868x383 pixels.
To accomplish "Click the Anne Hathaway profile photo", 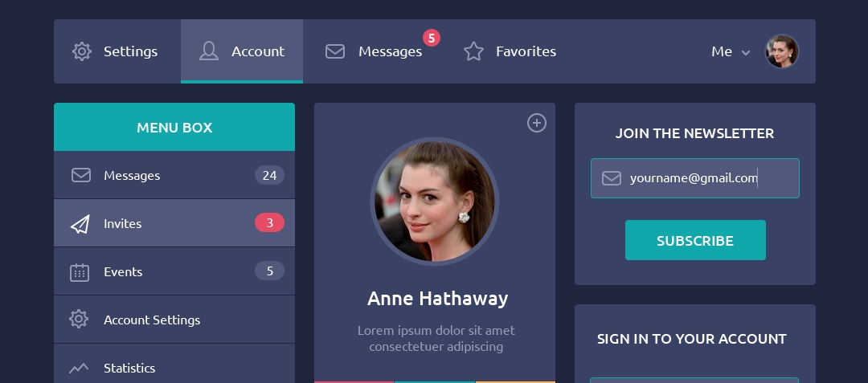I will 435,201.
